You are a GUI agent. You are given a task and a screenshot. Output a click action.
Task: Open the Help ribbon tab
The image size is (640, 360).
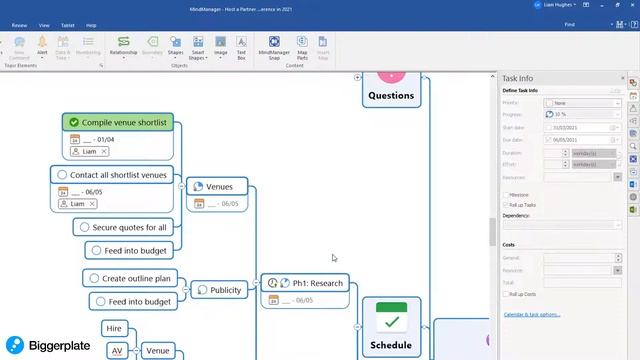pyautogui.click(x=91, y=25)
